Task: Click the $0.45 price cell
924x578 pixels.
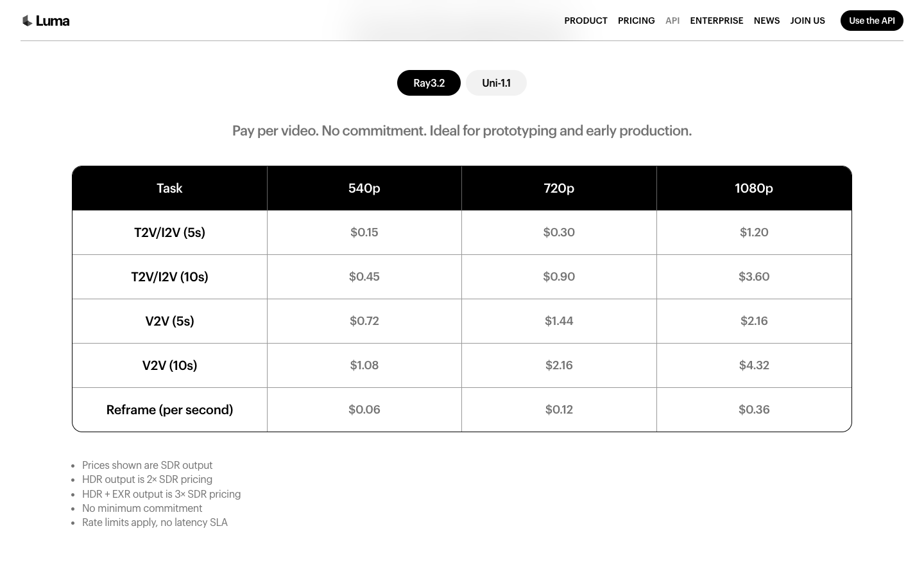Action: 364,277
